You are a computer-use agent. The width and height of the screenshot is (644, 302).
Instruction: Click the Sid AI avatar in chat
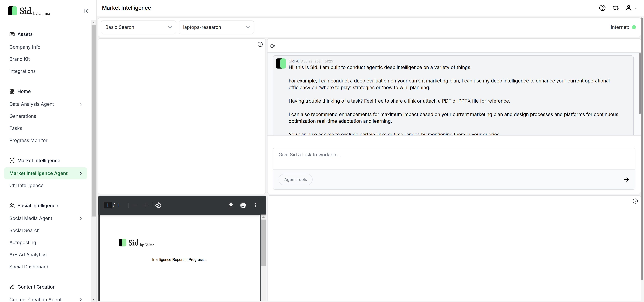click(x=281, y=63)
